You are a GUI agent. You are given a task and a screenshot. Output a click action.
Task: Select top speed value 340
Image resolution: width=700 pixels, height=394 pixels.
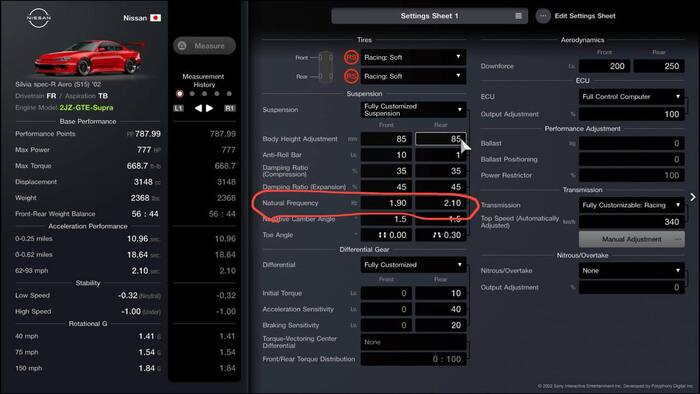(x=632, y=222)
